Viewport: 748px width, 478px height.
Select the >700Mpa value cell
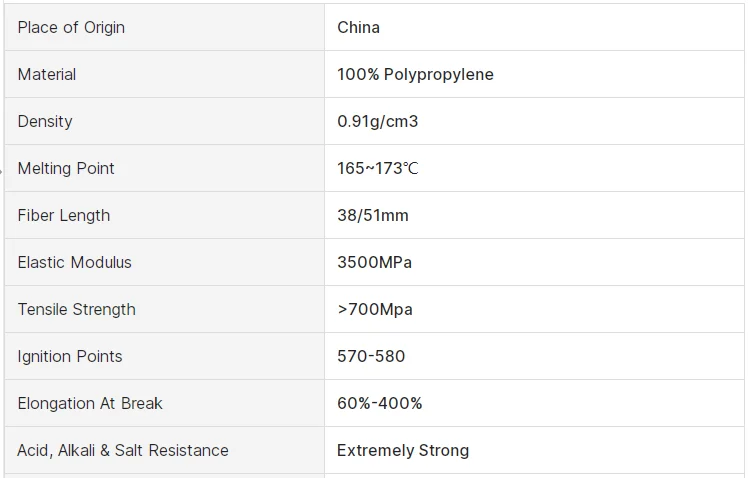pyautogui.click(x=375, y=309)
